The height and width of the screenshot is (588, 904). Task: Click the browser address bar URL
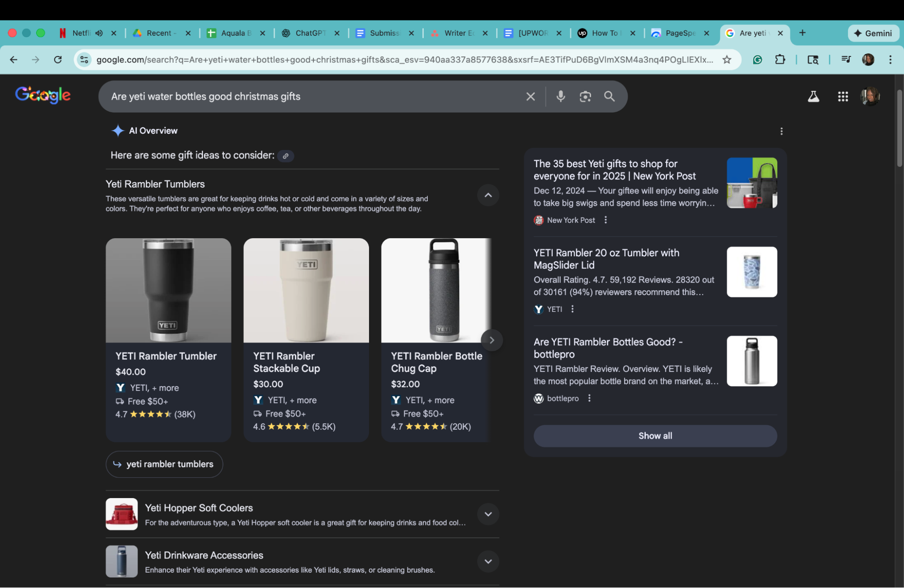pos(405,60)
